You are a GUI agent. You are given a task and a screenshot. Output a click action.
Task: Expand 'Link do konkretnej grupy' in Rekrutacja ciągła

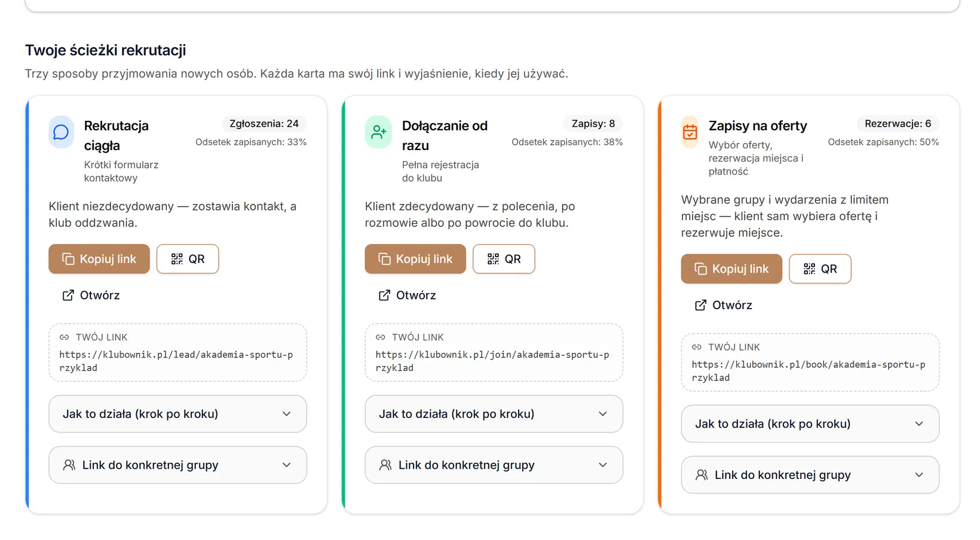click(x=177, y=465)
